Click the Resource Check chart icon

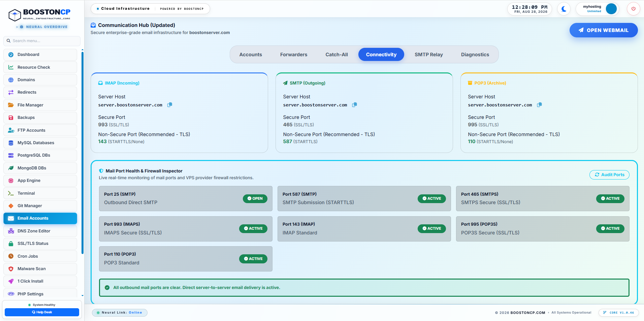[x=11, y=67]
